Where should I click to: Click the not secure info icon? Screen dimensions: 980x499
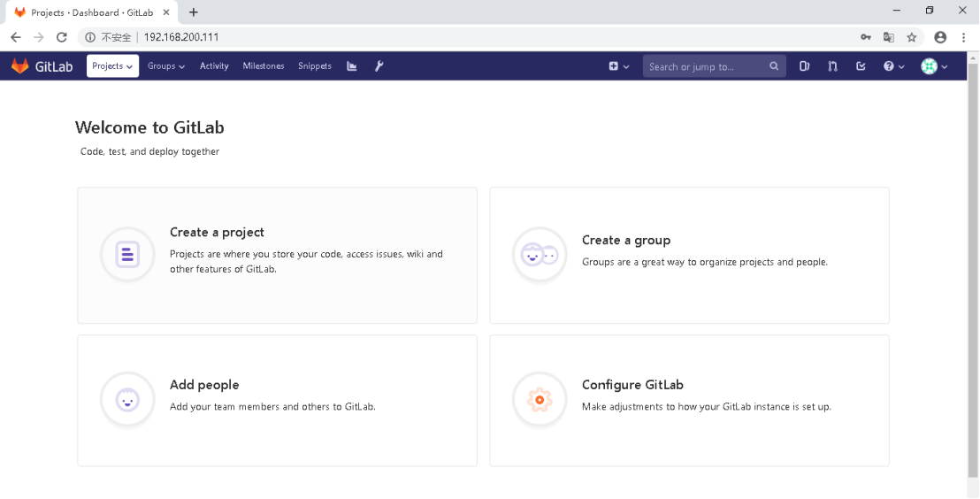[x=90, y=37]
